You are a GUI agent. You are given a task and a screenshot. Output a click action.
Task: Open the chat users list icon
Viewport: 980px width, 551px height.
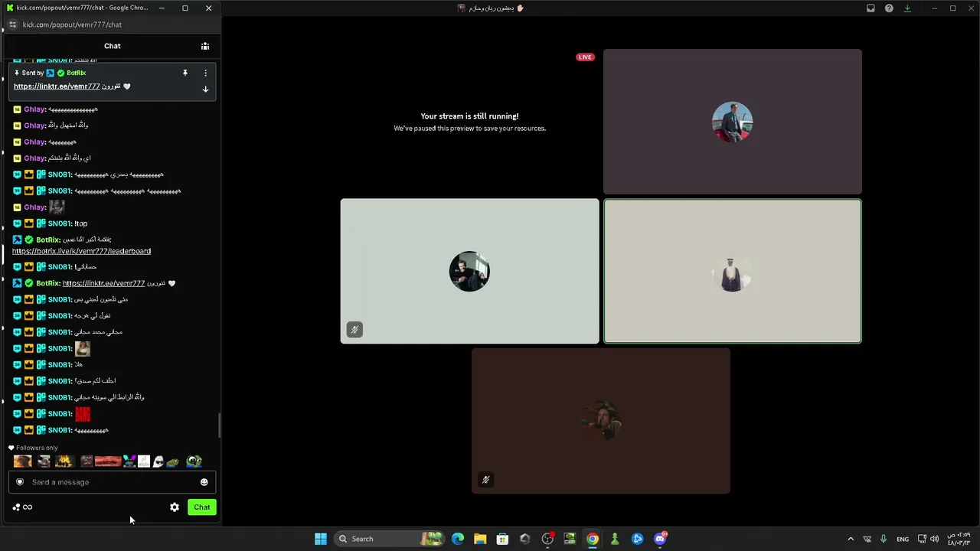coord(205,46)
